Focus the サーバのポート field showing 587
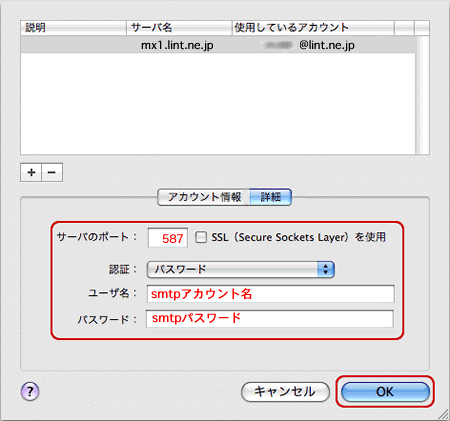The image size is (450, 421). (168, 238)
